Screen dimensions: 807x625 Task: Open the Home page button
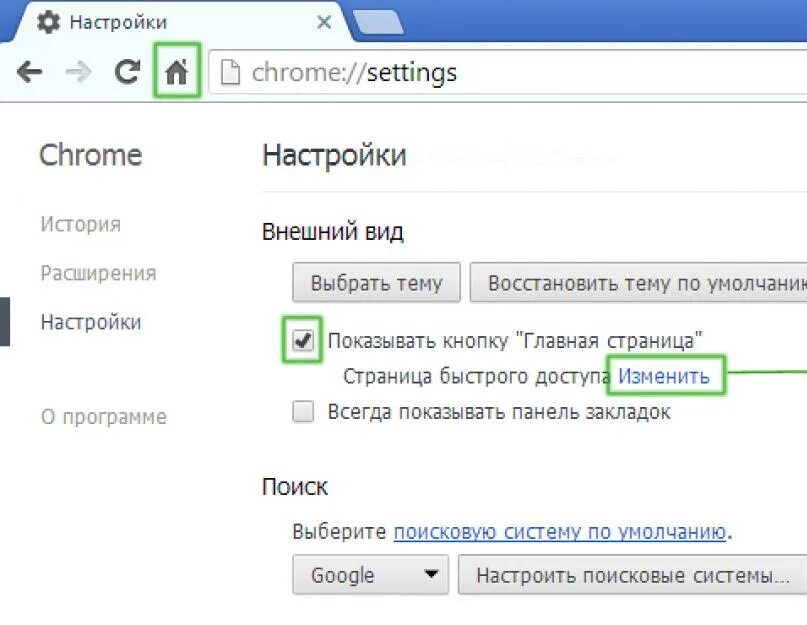point(177,71)
